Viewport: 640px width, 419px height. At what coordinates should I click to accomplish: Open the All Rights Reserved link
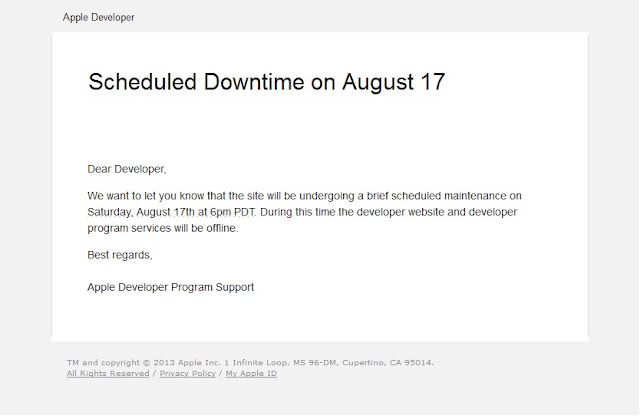coord(108,373)
